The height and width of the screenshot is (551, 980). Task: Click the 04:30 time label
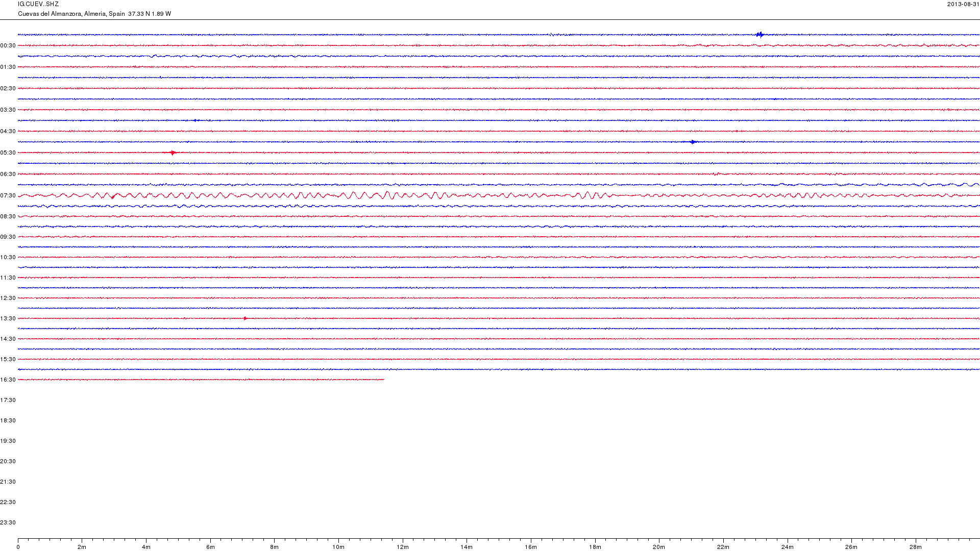(x=8, y=132)
